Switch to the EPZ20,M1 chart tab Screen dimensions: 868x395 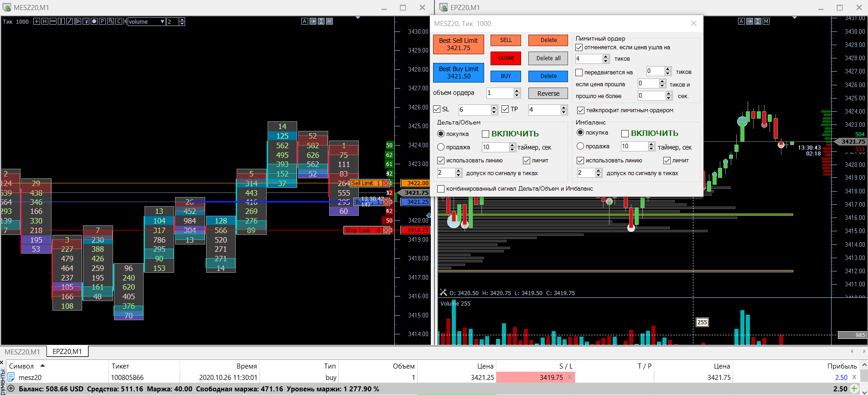tap(67, 351)
